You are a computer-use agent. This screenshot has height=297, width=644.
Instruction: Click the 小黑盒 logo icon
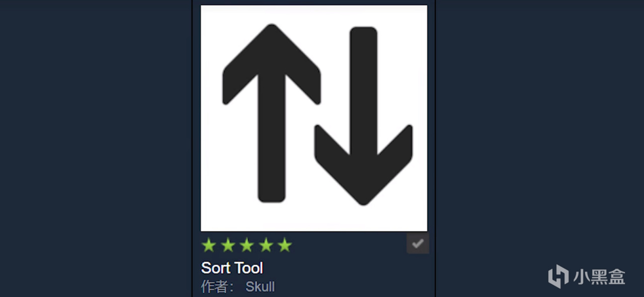(x=558, y=277)
